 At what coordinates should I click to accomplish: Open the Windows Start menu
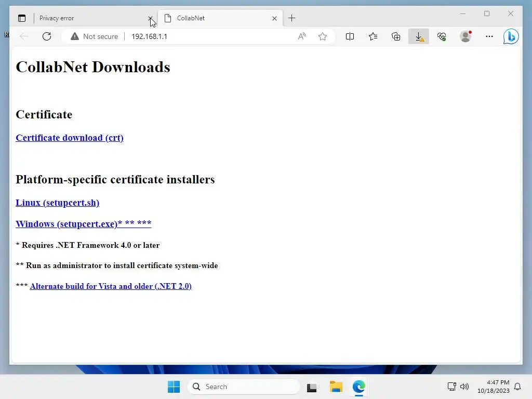(x=174, y=387)
